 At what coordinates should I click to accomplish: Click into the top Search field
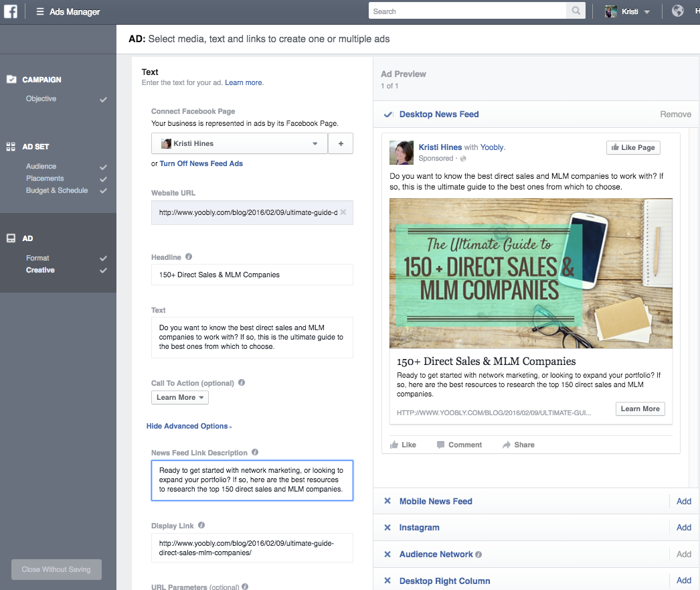(x=467, y=11)
